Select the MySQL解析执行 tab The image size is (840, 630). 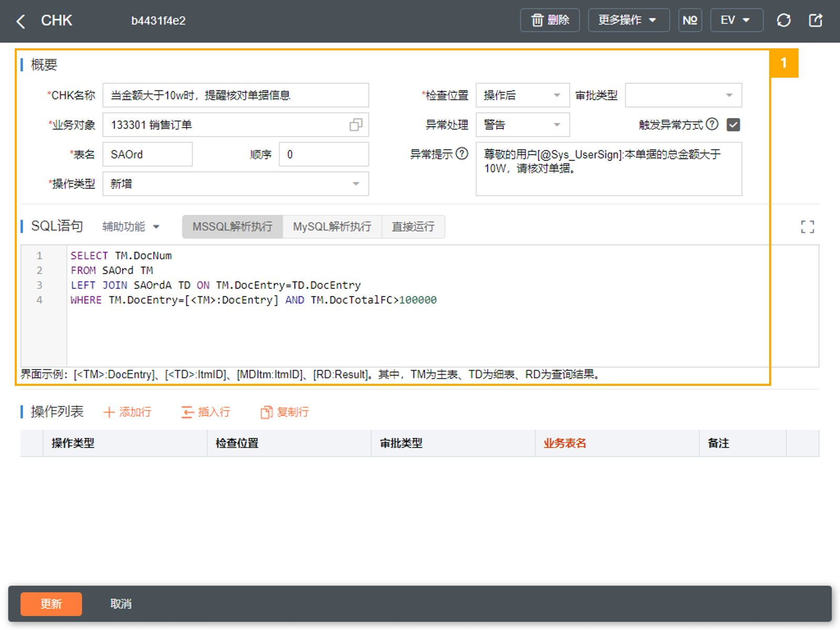(x=332, y=226)
